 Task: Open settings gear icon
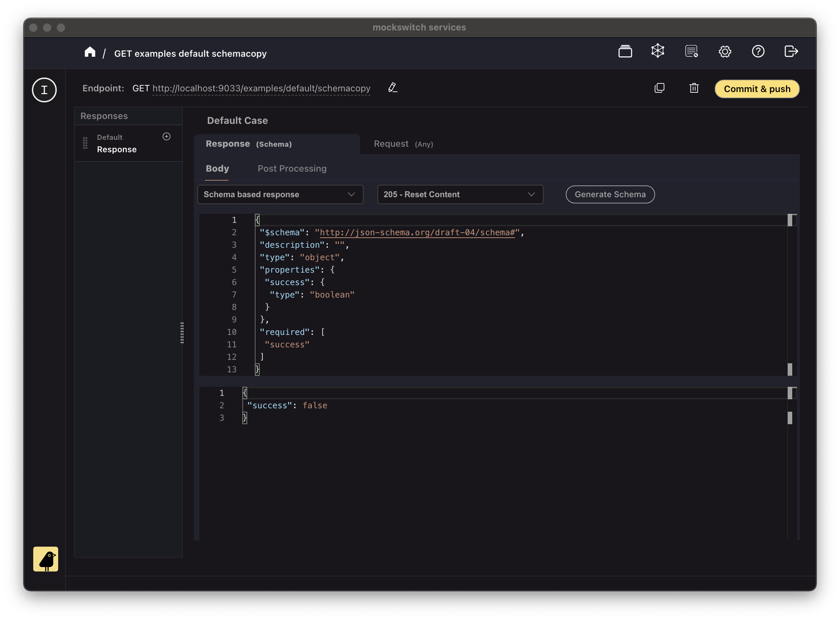pyautogui.click(x=724, y=52)
